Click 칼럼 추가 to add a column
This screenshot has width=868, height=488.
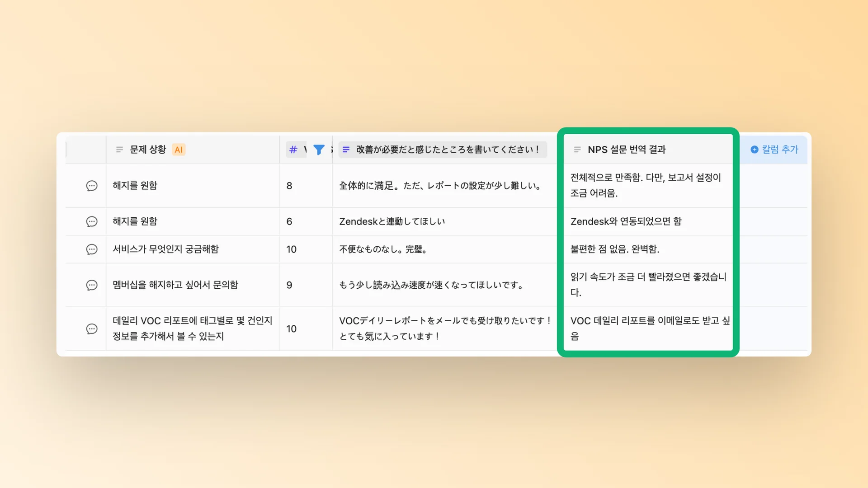[x=780, y=150]
